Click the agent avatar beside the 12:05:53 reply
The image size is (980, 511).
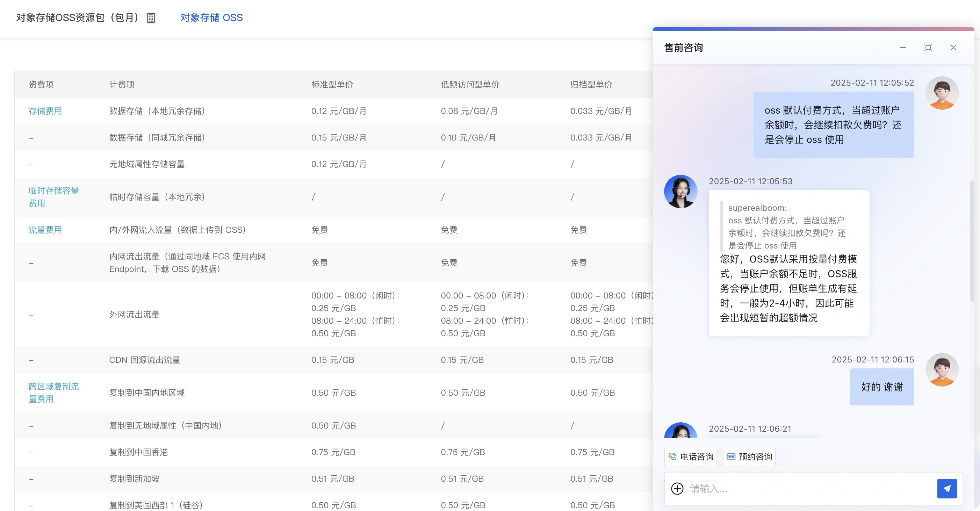pos(680,192)
